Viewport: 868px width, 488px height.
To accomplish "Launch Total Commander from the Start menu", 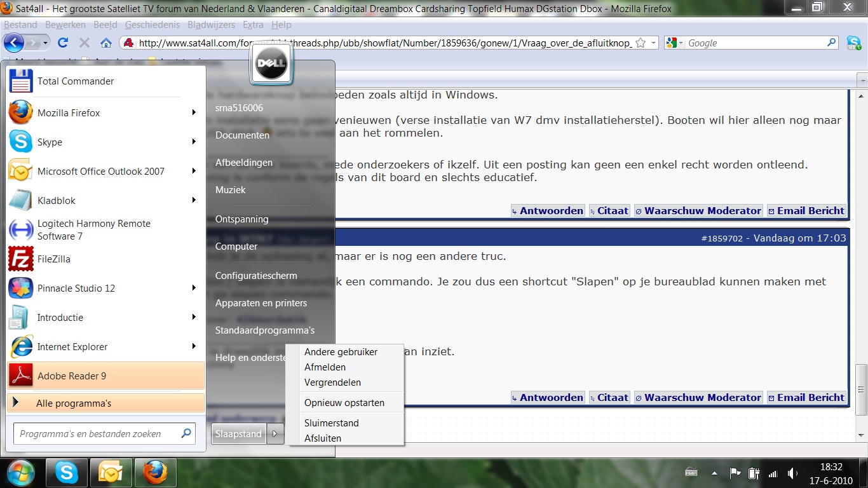I will (x=106, y=81).
